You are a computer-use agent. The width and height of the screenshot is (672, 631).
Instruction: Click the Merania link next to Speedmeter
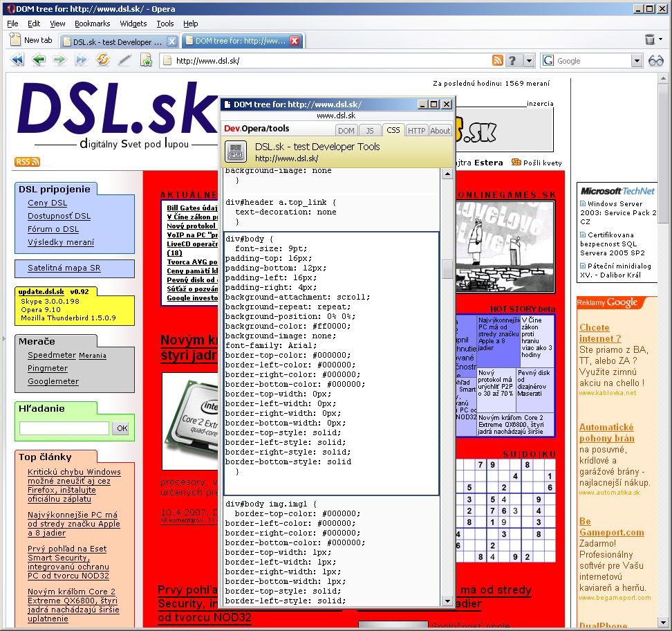(x=93, y=356)
